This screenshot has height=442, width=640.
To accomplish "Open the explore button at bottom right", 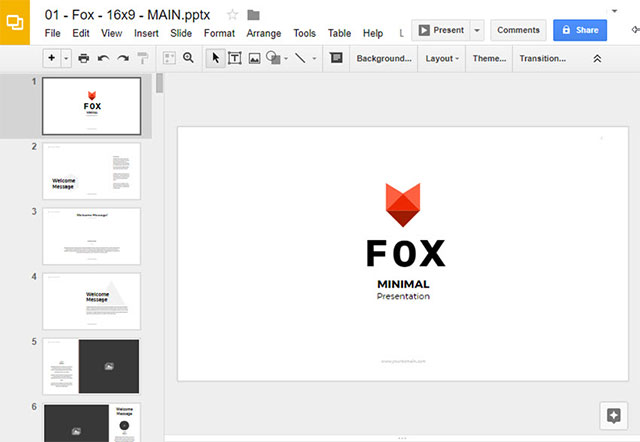I will point(613,415).
